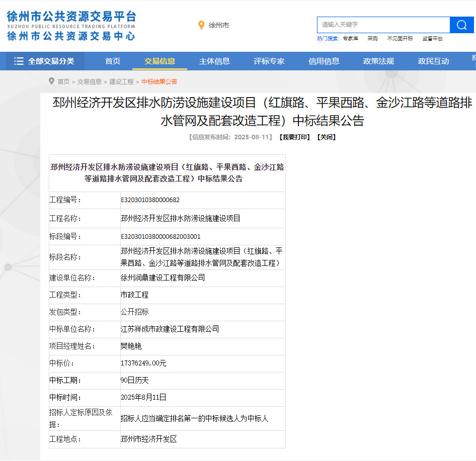
Task: Click the 关闭 link under the title
Action: (x=326, y=137)
